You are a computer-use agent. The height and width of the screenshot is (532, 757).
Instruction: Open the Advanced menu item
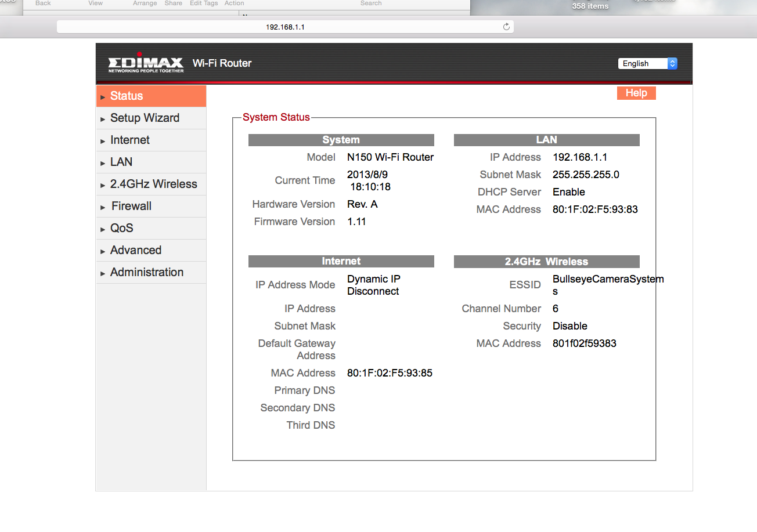point(151,251)
